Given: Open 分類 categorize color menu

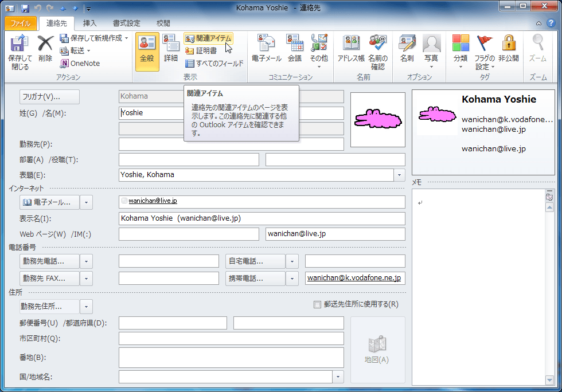Looking at the screenshot, I should (x=460, y=52).
